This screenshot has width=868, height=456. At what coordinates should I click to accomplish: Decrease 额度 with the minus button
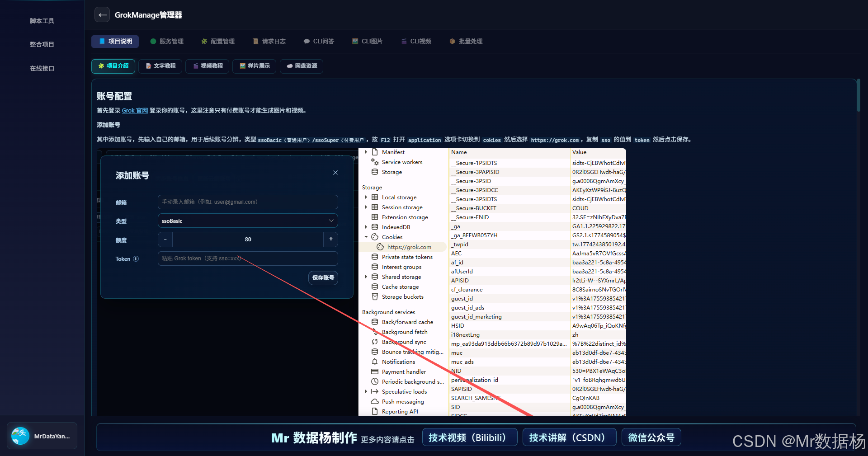(x=165, y=240)
